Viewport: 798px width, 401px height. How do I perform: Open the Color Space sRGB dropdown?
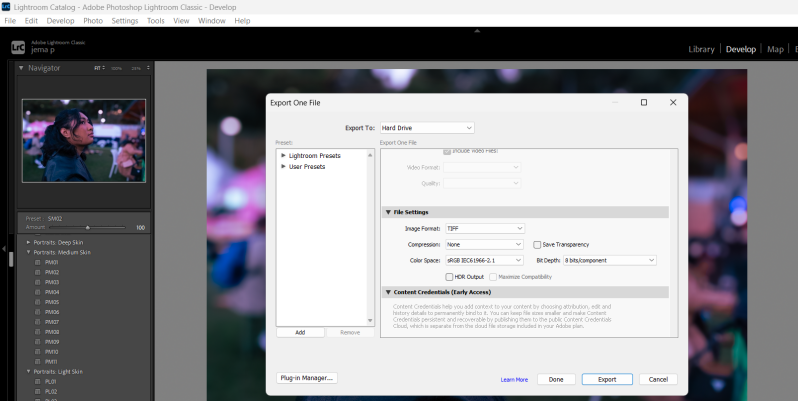click(x=484, y=261)
